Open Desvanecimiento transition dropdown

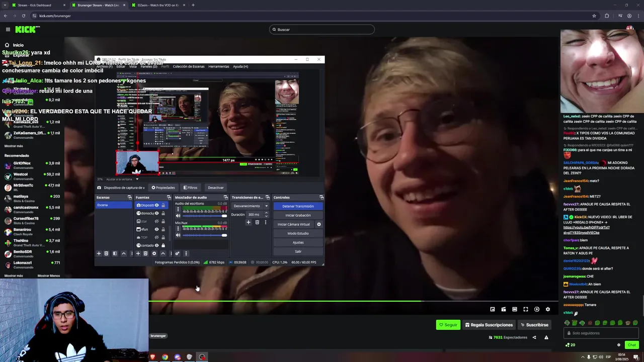[x=250, y=206]
